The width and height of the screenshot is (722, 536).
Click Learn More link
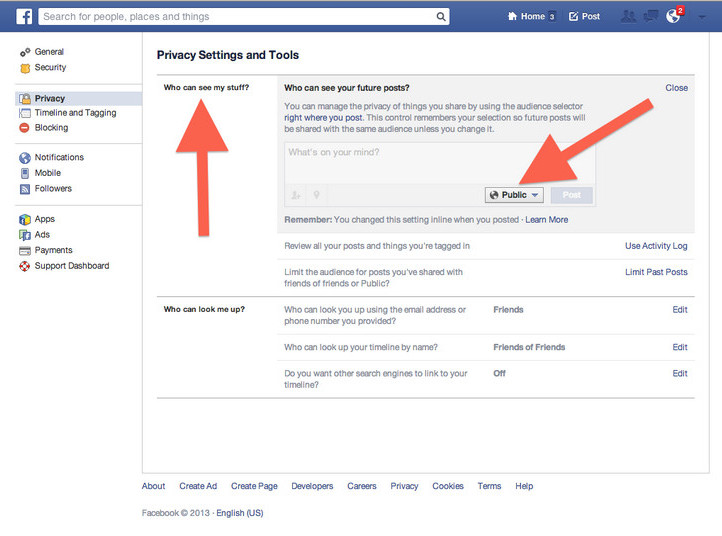click(547, 220)
